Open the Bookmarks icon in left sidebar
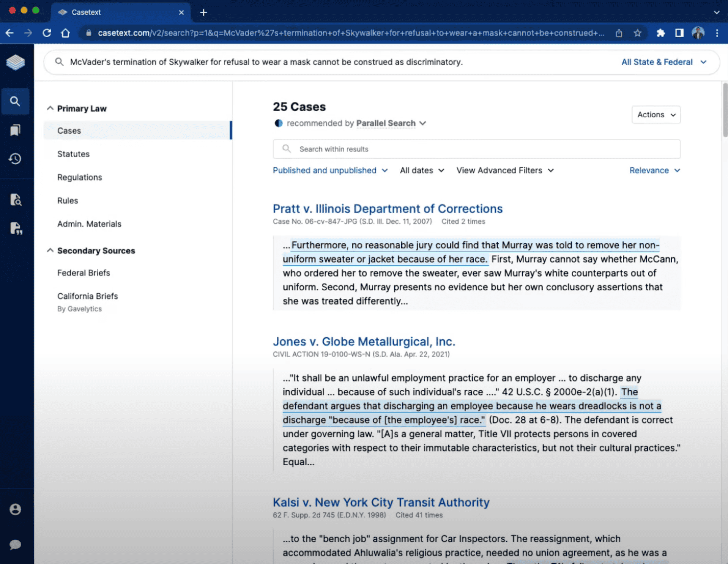 [15, 130]
